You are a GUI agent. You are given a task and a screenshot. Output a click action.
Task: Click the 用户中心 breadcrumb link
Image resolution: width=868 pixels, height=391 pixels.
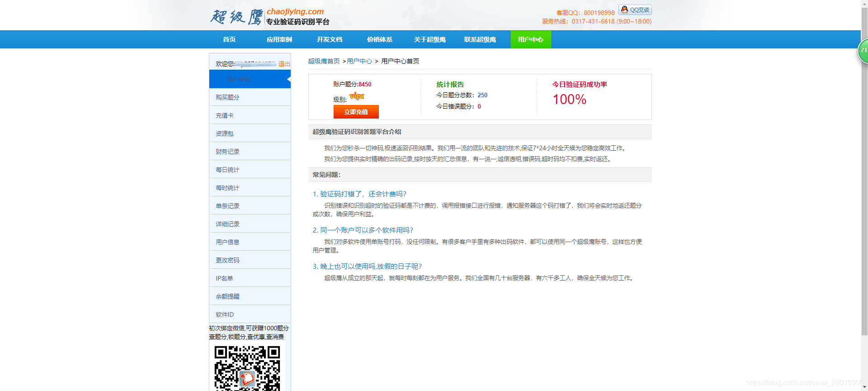[x=359, y=61]
